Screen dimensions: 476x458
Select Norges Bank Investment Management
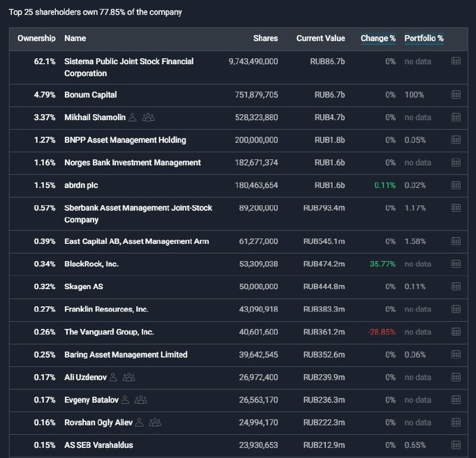133,163
